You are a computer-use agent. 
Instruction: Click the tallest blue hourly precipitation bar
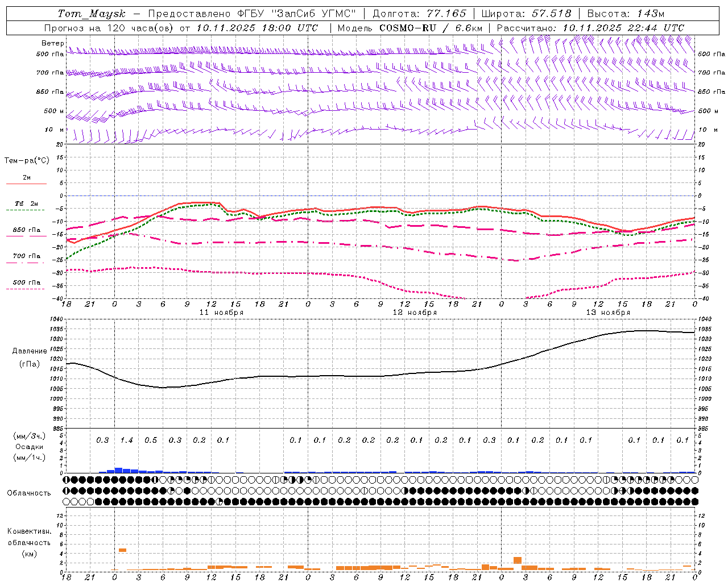(119, 470)
